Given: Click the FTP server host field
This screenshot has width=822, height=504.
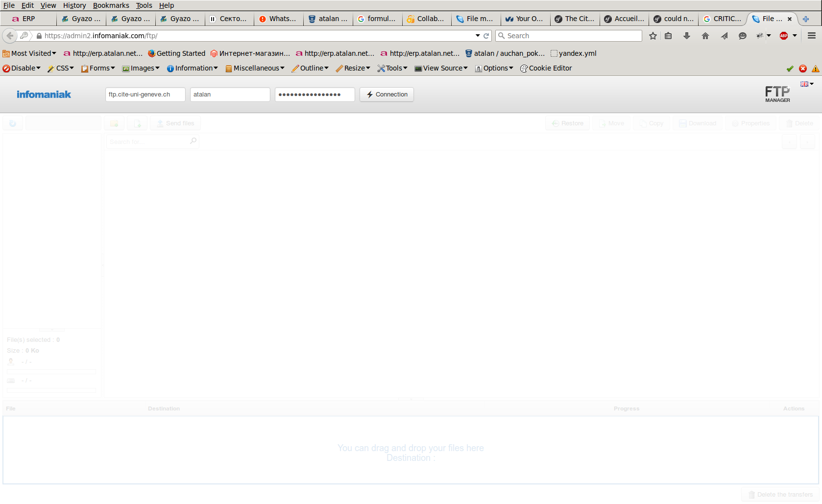Looking at the screenshot, I should pos(145,95).
